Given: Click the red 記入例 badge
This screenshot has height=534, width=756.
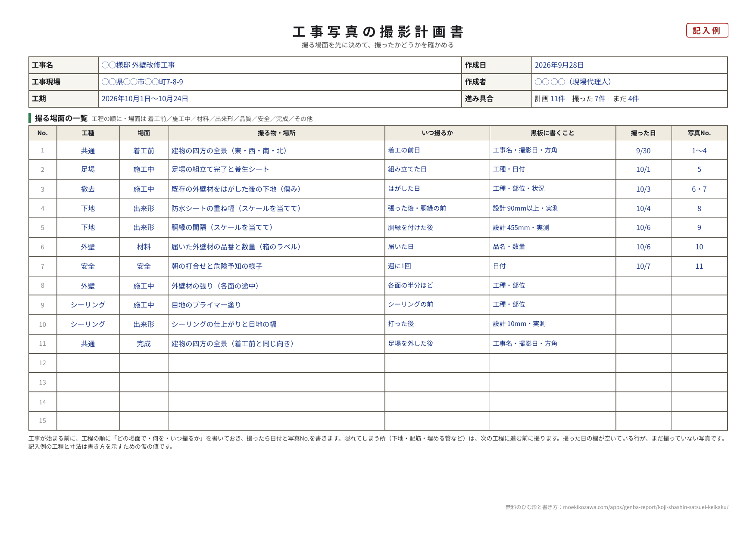Looking at the screenshot, I should click(x=707, y=31).
